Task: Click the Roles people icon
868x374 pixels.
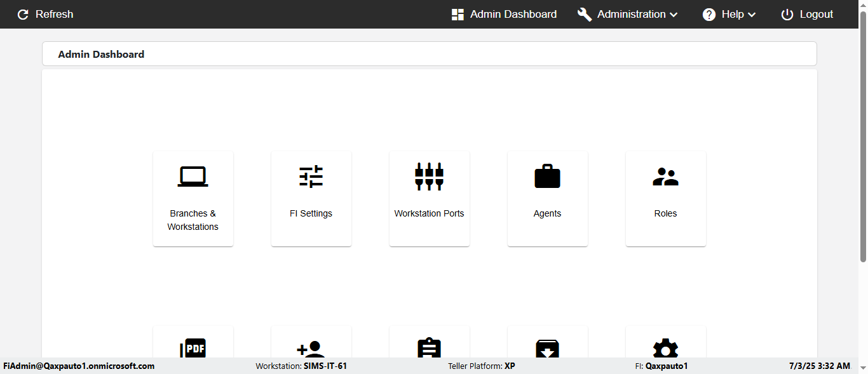Action: (666, 177)
